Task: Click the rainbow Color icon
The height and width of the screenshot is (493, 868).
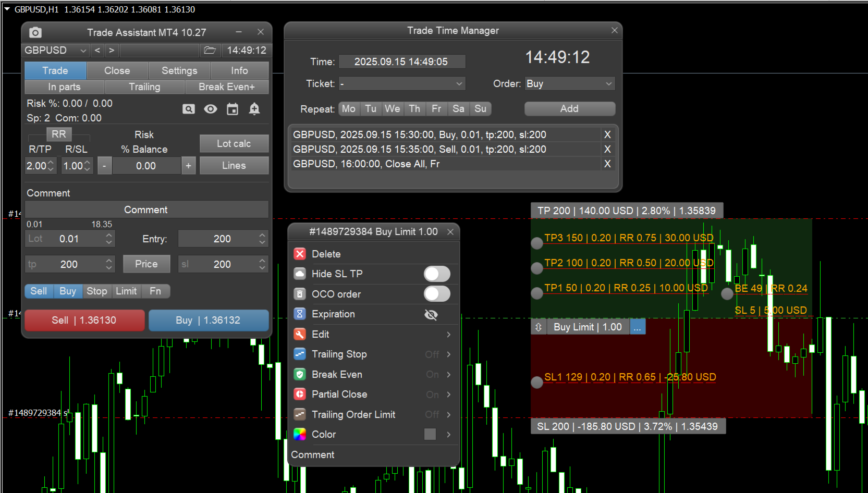Action: point(300,434)
